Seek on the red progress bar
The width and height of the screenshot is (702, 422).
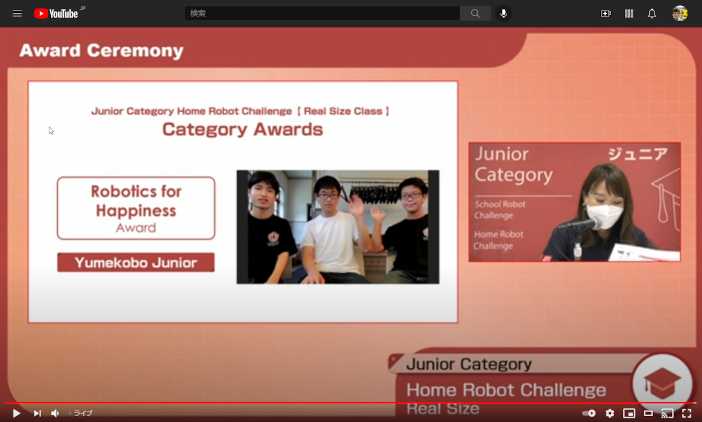click(351, 403)
